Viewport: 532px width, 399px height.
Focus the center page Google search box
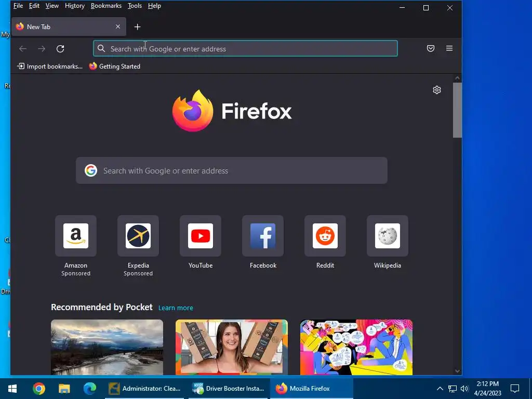click(232, 170)
